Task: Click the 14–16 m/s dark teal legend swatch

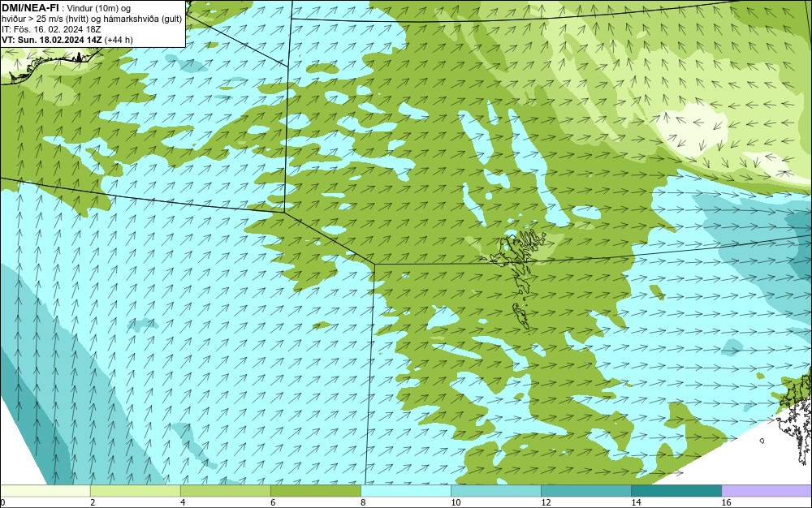Action: click(x=676, y=490)
